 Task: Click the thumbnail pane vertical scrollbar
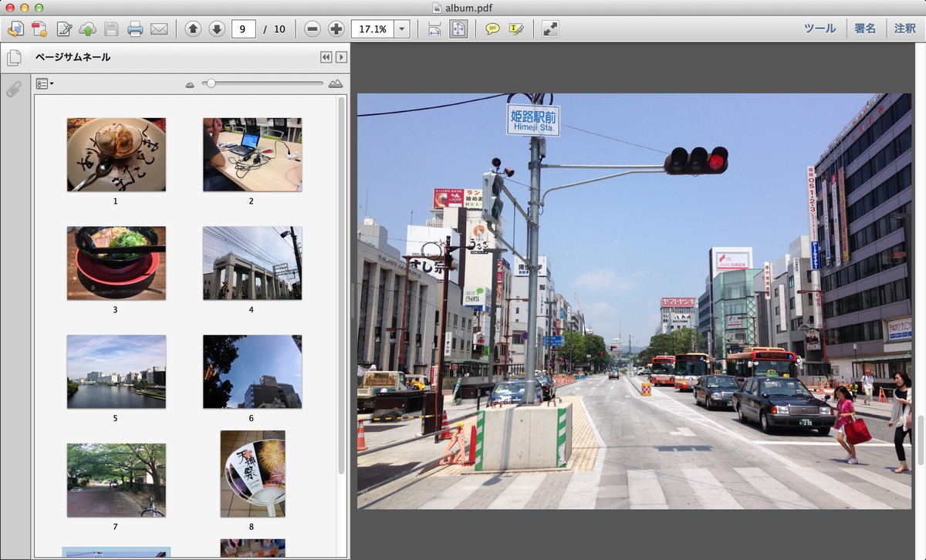[342, 285]
